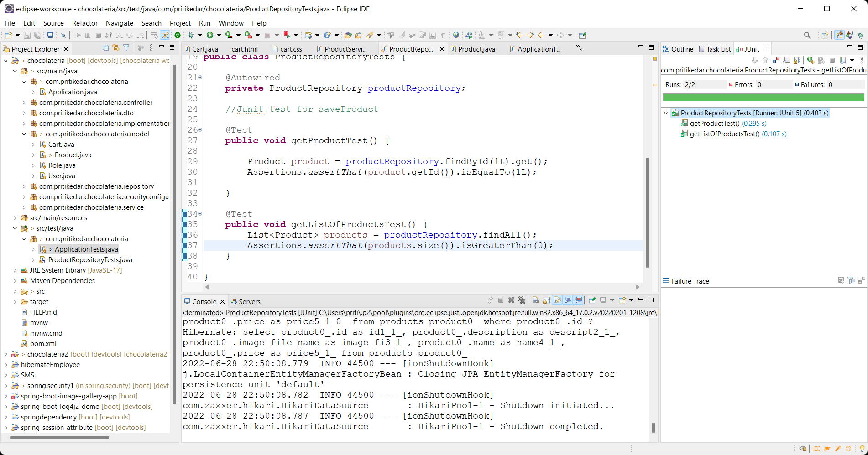Switch to the Servers tab

click(x=246, y=301)
